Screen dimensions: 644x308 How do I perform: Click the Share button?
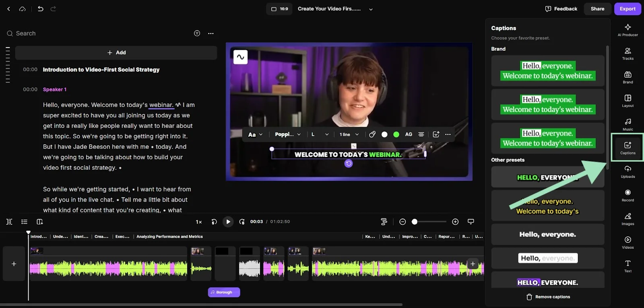pos(597,9)
